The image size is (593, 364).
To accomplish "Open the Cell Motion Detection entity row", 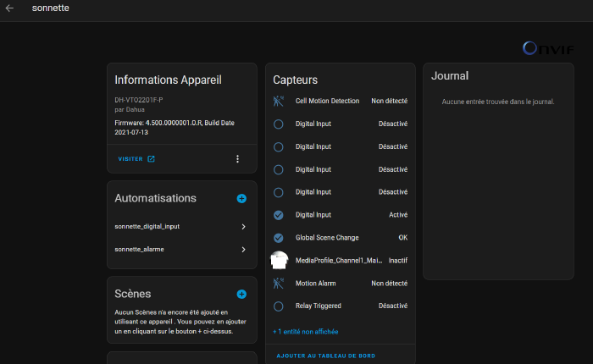I will 327,101.
